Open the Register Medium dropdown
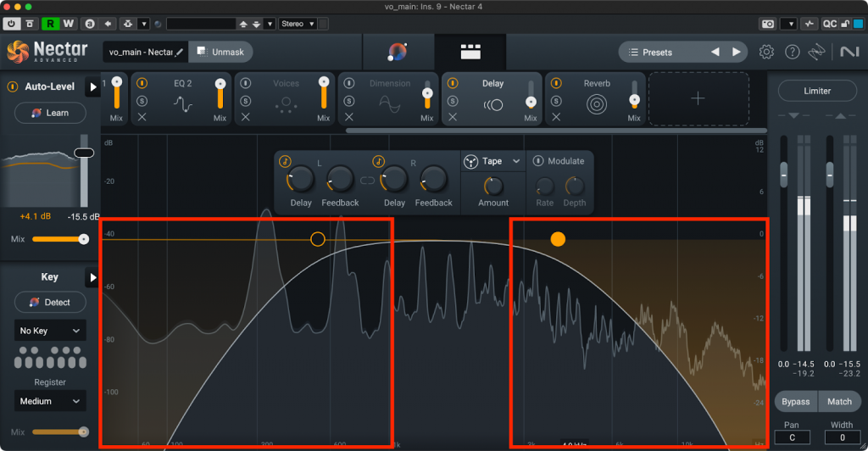 [x=51, y=401]
